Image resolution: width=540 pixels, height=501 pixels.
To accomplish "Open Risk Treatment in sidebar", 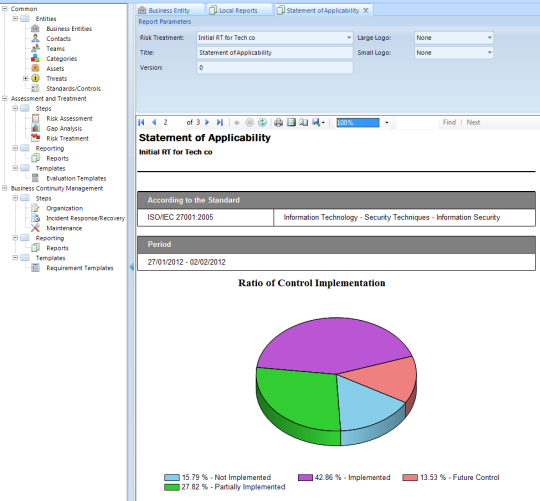I will (x=68, y=138).
